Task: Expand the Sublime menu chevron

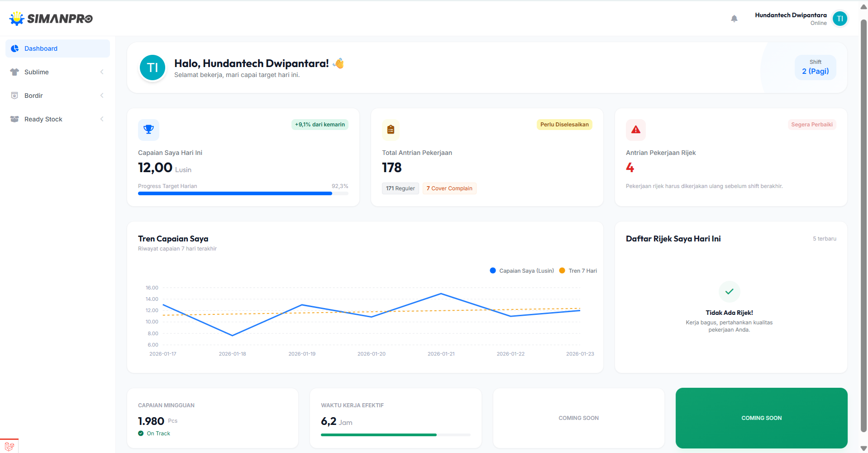Action: (x=102, y=72)
